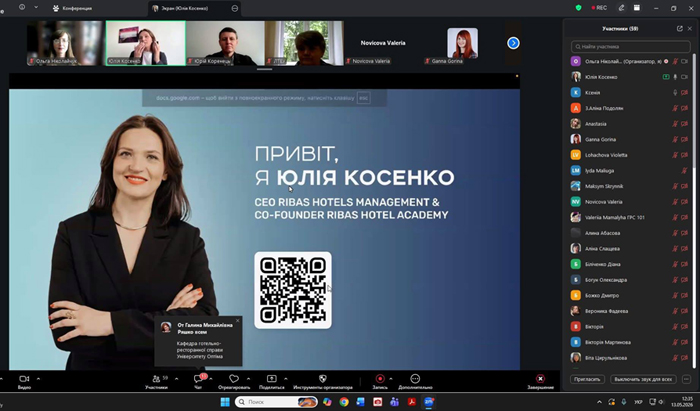Viewport: 700px width, 411px height.
Task: Expand the video options arrow
Action: [x=38, y=379]
